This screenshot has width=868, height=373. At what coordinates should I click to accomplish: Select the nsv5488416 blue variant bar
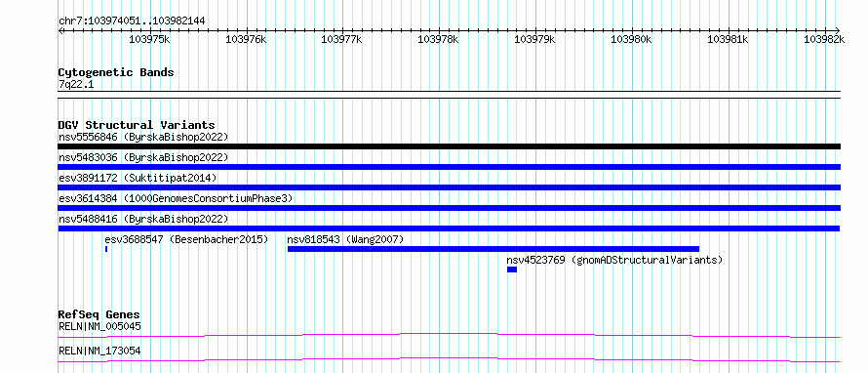pos(449,228)
